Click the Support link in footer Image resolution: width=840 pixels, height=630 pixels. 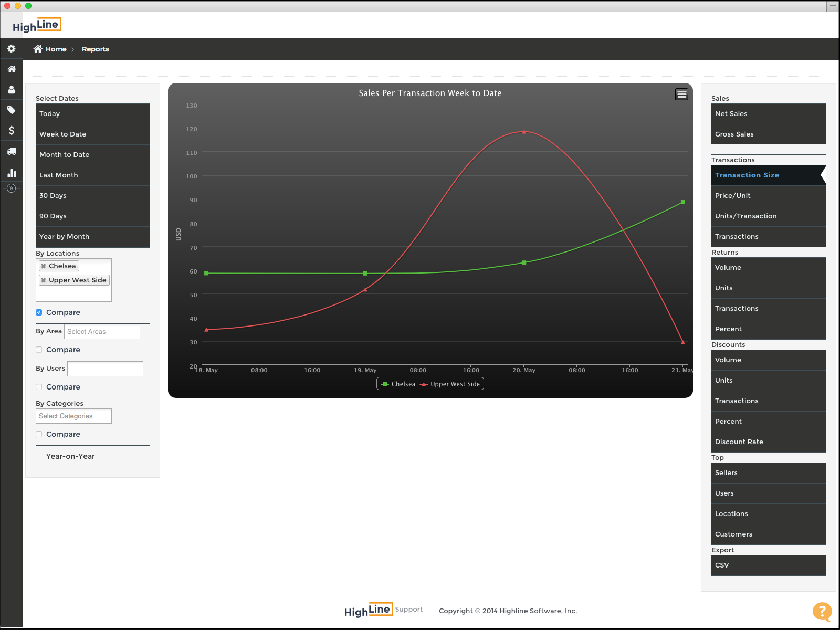click(408, 610)
